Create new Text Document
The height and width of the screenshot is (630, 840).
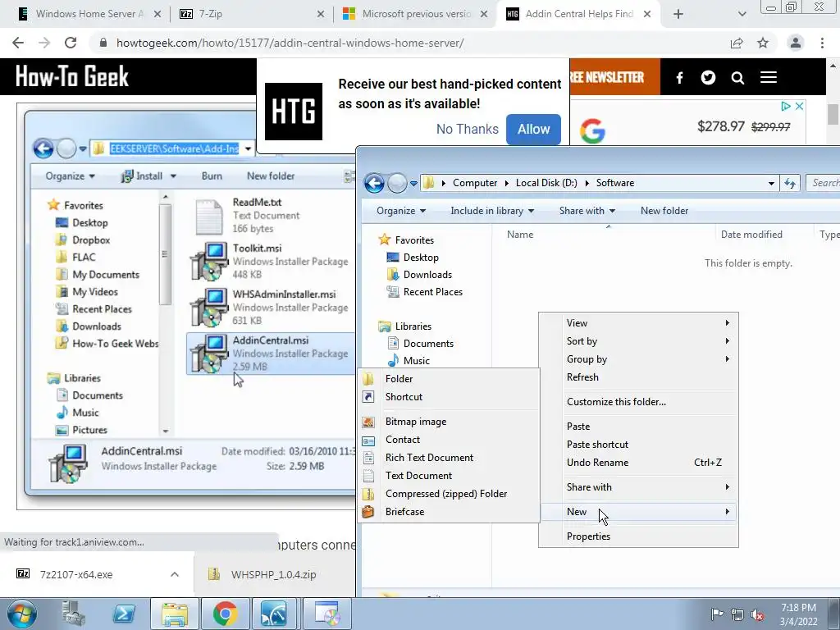point(449,476)
